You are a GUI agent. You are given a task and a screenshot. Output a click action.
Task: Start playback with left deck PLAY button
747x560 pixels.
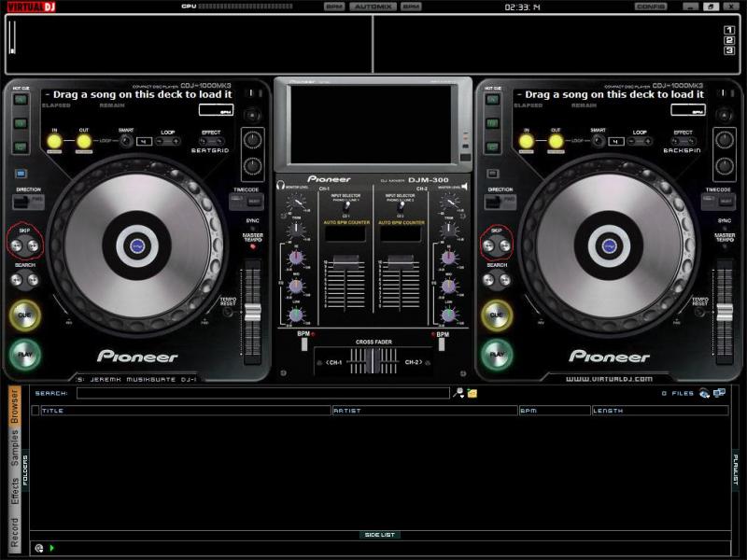tap(25, 355)
